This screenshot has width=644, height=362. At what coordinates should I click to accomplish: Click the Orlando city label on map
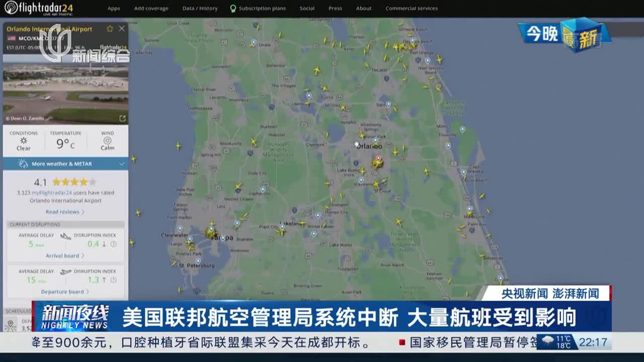[369, 146]
